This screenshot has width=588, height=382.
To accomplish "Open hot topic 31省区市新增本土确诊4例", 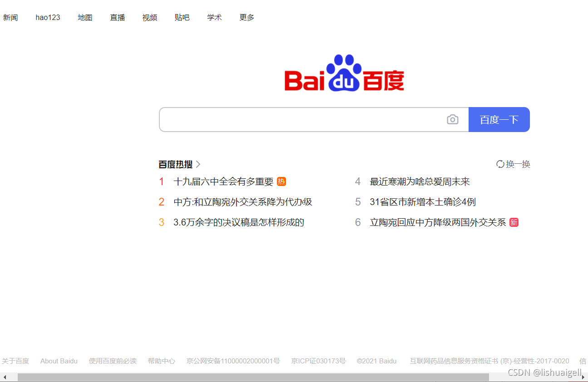I will (x=423, y=202).
